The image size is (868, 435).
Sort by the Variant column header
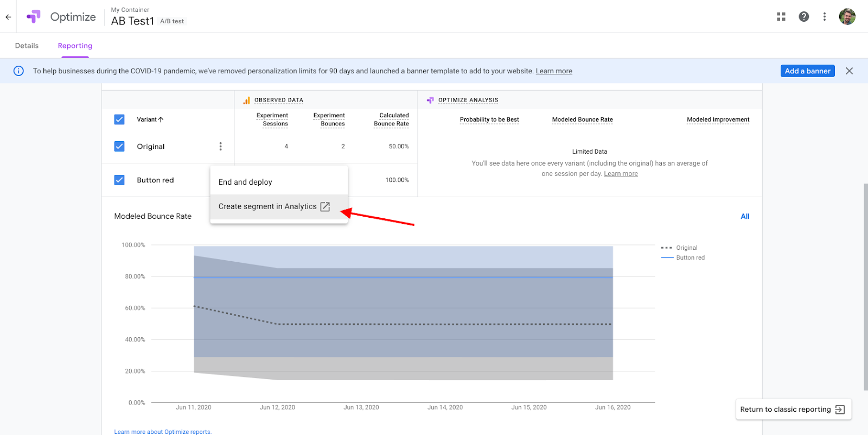(150, 119)
